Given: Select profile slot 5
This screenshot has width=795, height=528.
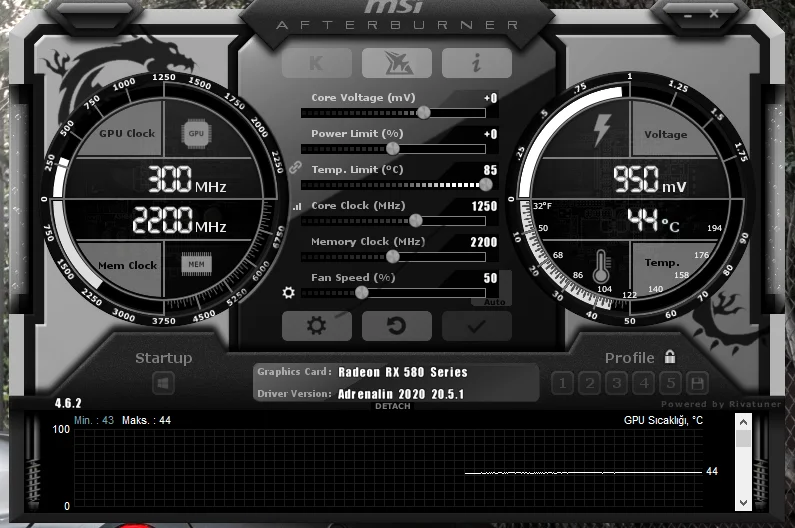Looking at the screenshot, I should pyautogui.click(x=671, y=383).
